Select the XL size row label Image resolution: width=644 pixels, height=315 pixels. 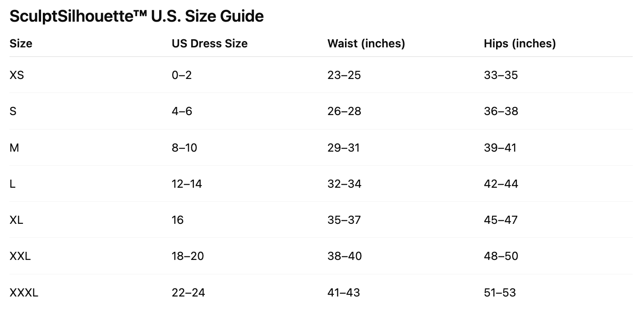pos(16,220)
